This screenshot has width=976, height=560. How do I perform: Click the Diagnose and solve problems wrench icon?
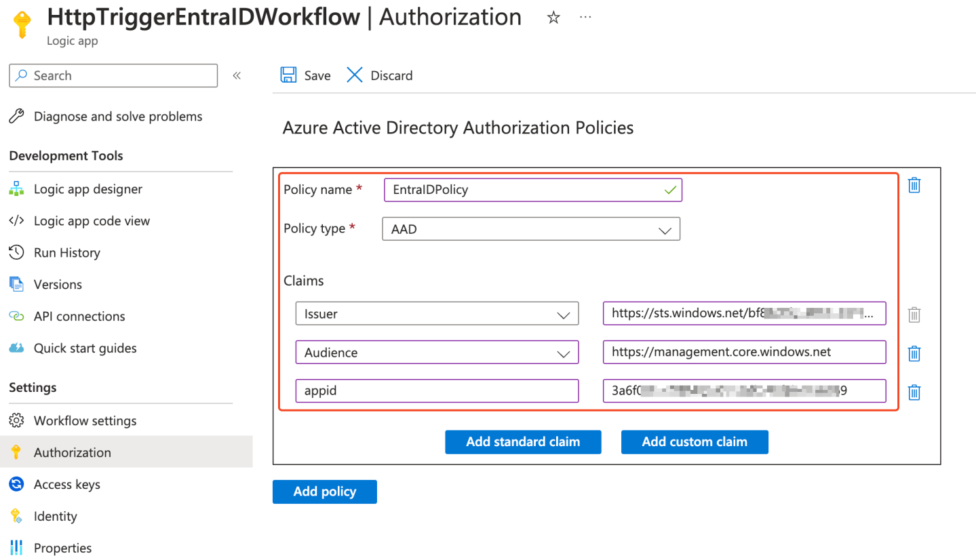(x=16, y=117)
